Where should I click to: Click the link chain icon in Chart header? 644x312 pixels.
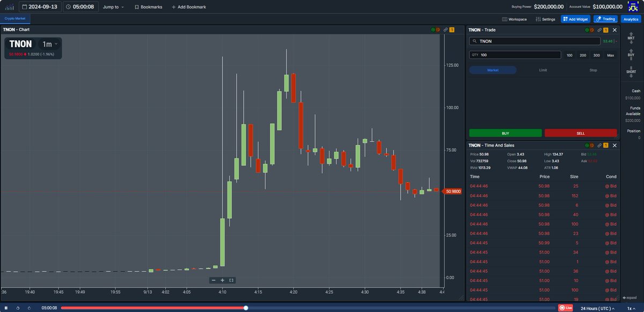click(x=445, y=30)
